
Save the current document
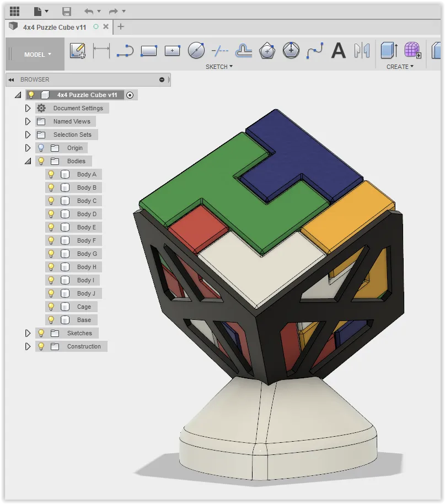pyautogui.click(x=66, y=11)
